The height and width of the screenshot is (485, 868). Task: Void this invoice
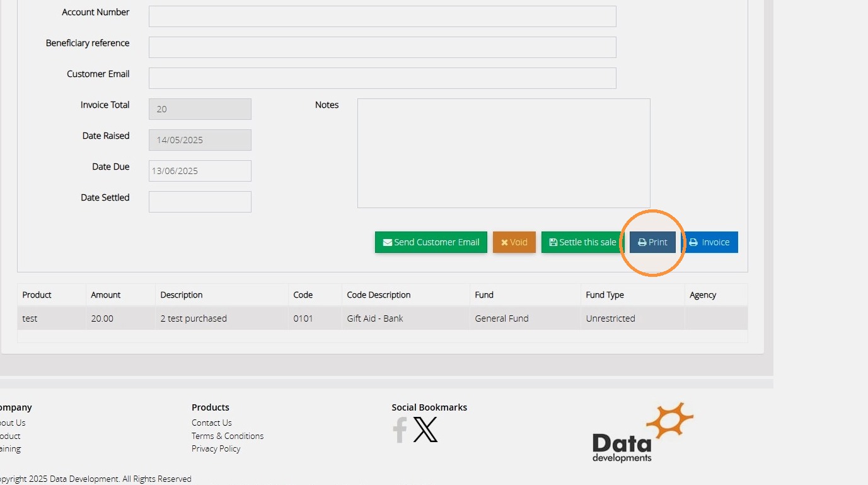pyautogui.click(x=514, y=242)
